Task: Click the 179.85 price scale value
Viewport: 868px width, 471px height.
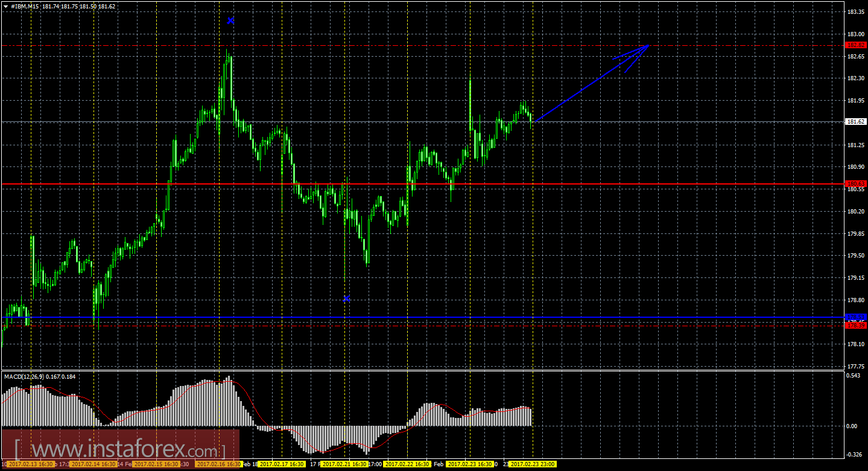Action: click(857, 233)
